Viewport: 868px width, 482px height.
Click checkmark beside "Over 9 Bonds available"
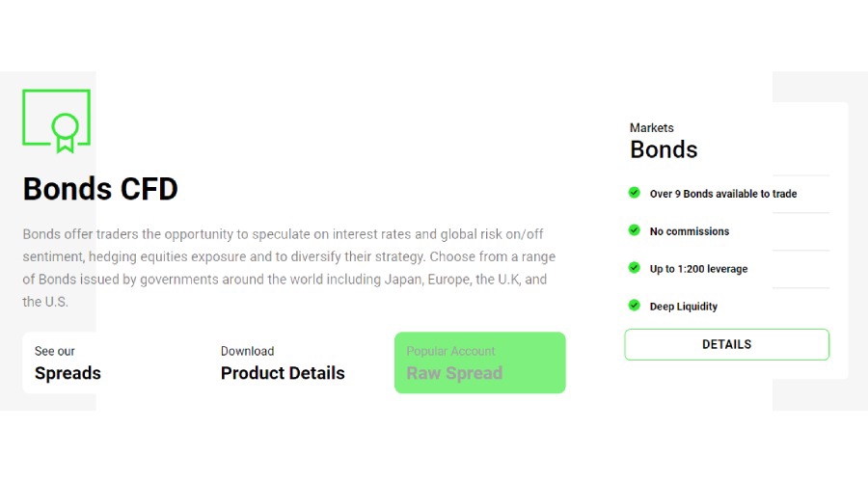(x=635, y=193)
